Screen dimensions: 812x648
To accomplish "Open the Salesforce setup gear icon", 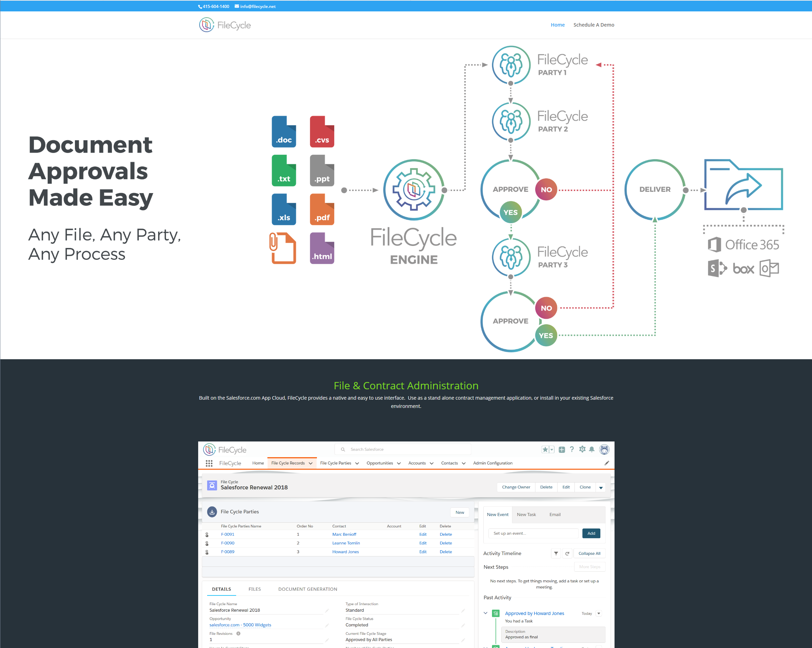I will [582, 449].
